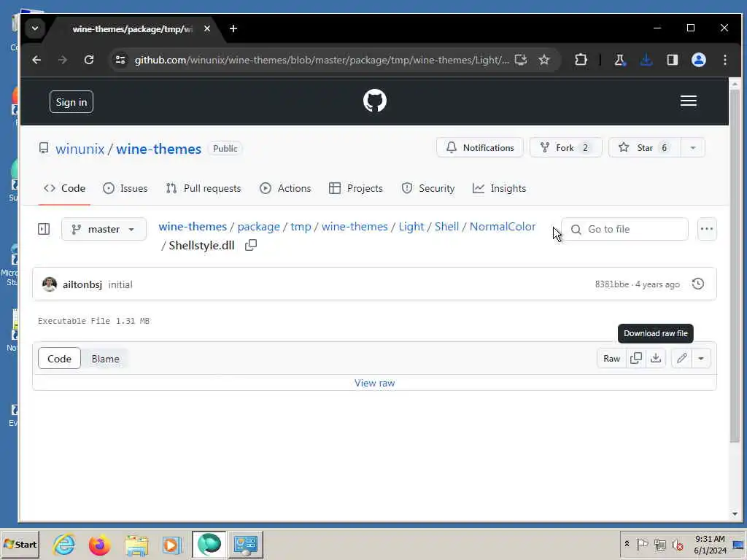Screen dimensions: 747x560
Task: Bookmark this page with star icon
Action: (544, 60)
